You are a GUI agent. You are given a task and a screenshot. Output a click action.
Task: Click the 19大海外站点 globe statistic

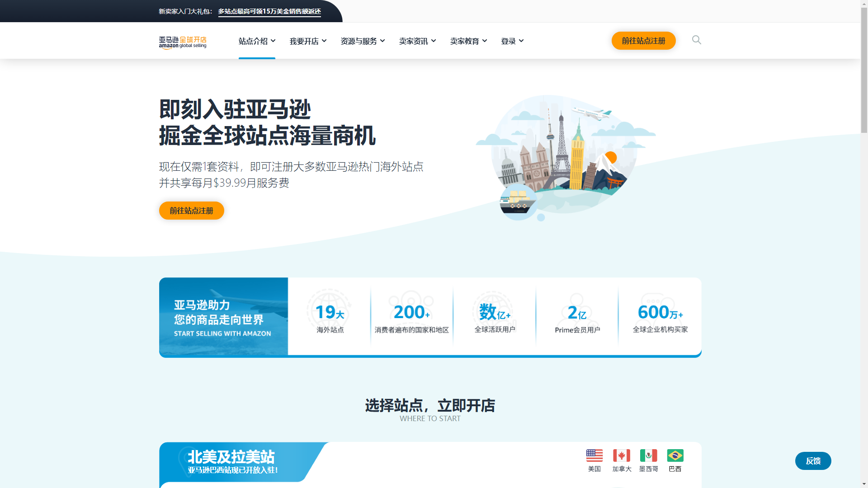coord(330,312)
